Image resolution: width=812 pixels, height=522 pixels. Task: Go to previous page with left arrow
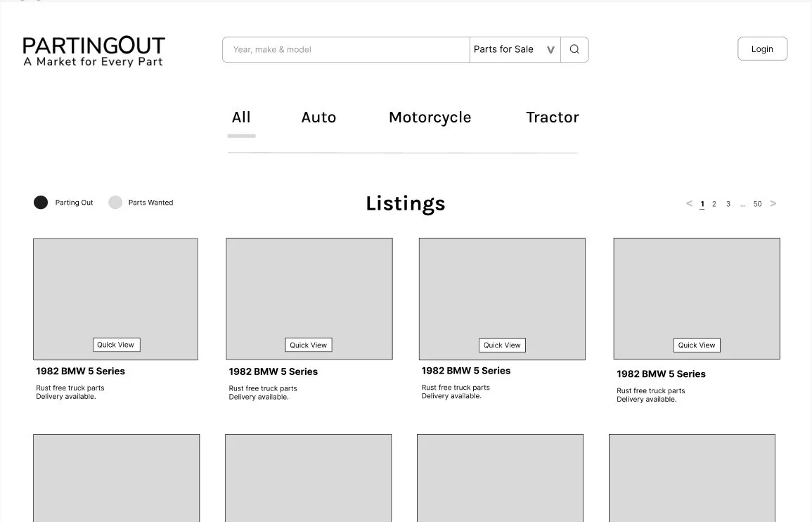(x=689, y=204)
